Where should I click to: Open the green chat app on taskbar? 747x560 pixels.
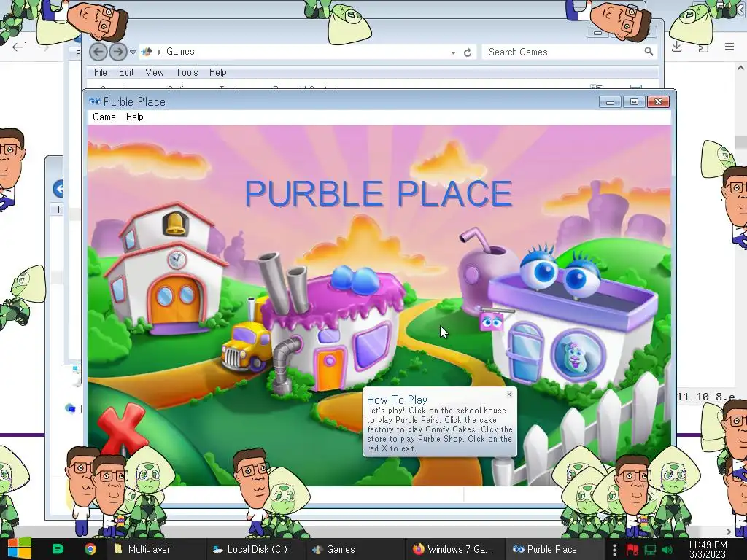(x=58, y=549)
